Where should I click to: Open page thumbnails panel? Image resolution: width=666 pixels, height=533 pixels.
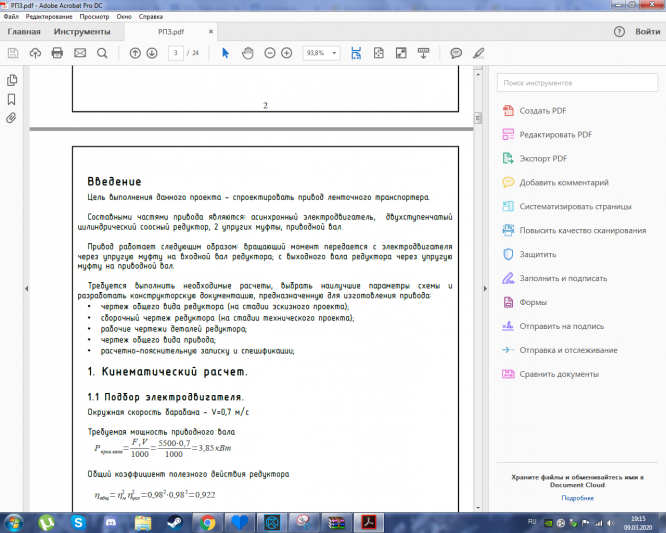[x=12, y=80]
